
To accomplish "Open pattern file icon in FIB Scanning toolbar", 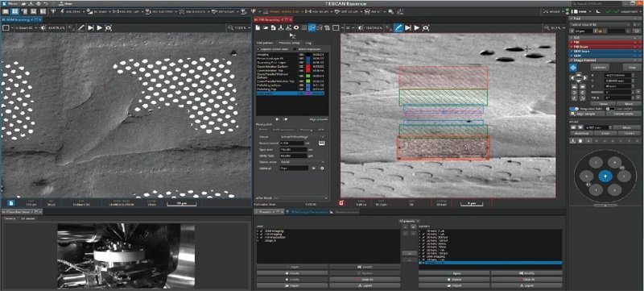I will (x=266, y=28).
